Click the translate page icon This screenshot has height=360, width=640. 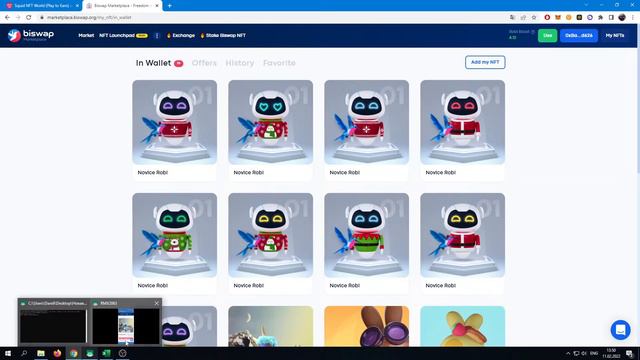[x=512, y=18]
